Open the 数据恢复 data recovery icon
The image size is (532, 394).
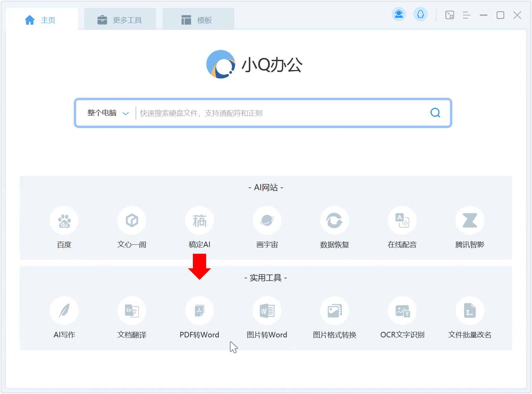click(335, 221)
